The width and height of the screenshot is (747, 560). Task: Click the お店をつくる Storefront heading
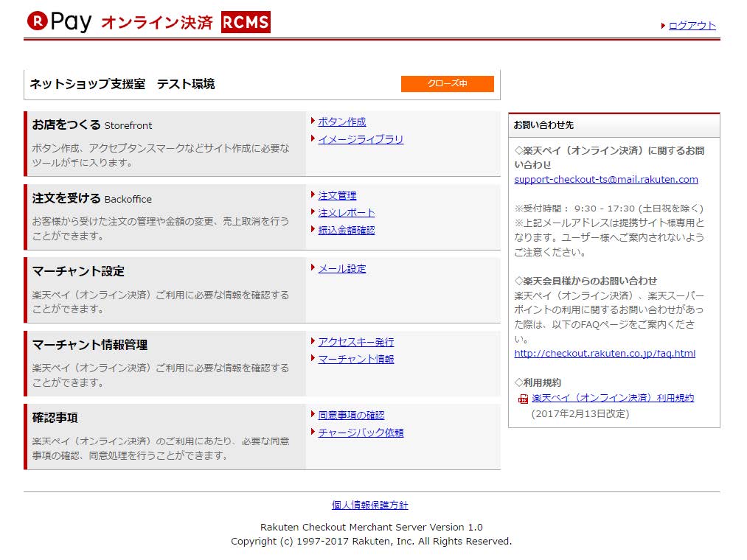[92, 125]
